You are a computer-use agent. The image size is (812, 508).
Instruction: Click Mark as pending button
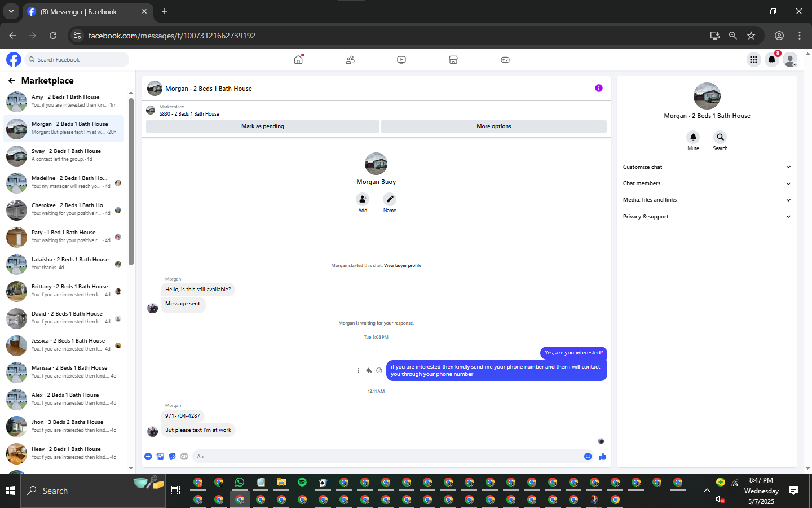click(x=263, y=126)
